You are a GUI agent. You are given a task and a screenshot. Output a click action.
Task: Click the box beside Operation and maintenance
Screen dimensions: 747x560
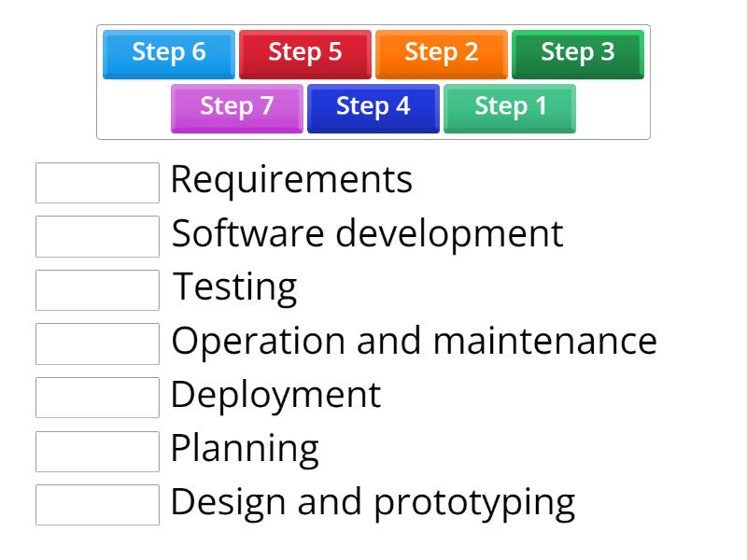click(97, 344)
